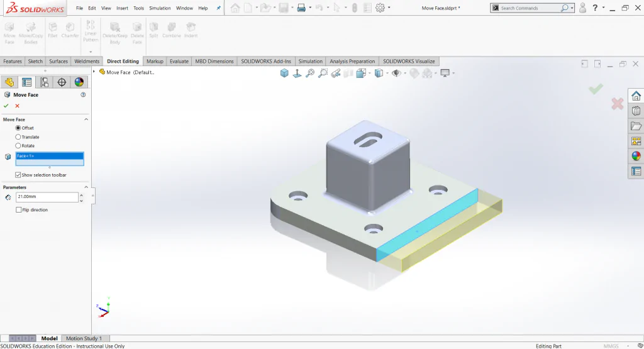Screen dimensions: 644x349
Task: Accept Move Face with green checkmark
Action: (6, 106)
